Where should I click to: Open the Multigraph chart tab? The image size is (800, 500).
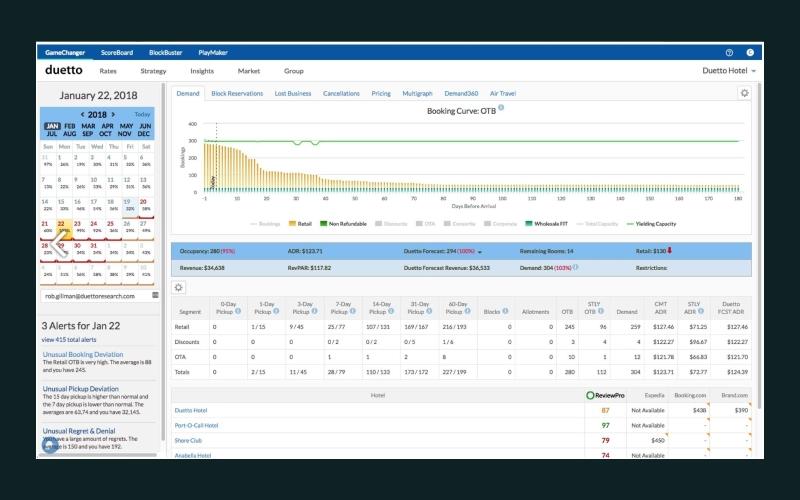pyautogui.click(x=417, y=93)
